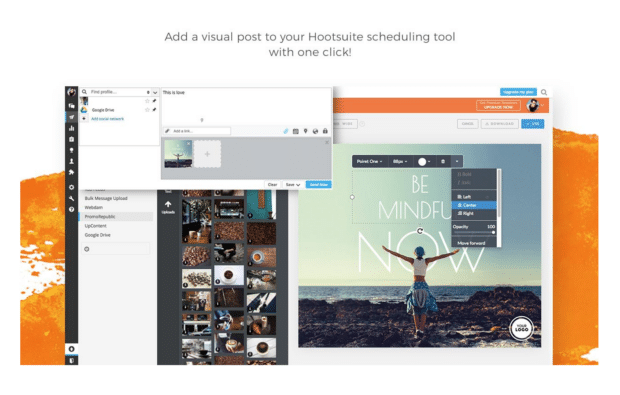This screenshot has height=395, width=620.
Task: Click the location pin icon in composer
Action: pyautogui.click(x=305, y=131)
